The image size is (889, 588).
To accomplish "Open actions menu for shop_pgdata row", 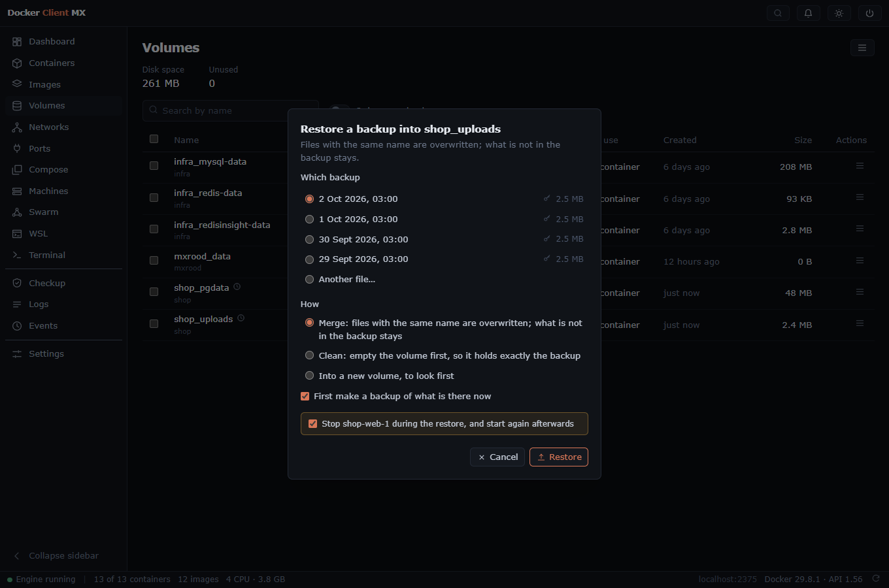I will pos(860,292).
